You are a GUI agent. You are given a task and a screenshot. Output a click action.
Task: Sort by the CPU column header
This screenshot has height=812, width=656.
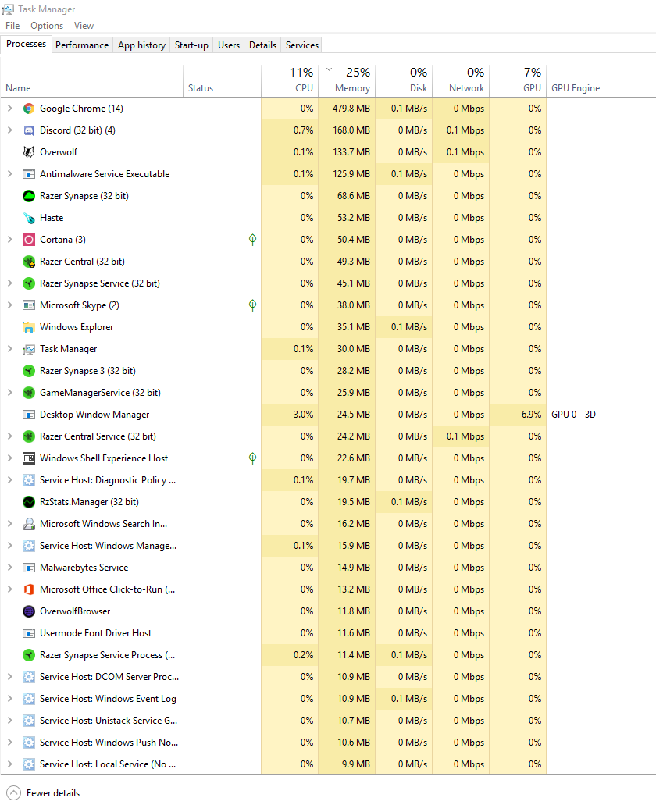[290, 80]
